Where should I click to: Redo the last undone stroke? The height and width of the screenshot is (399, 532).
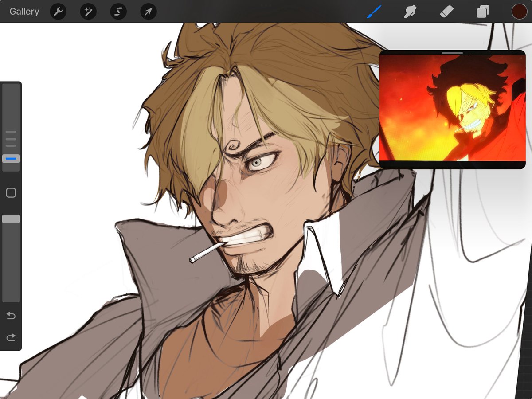tap(11, 338)
